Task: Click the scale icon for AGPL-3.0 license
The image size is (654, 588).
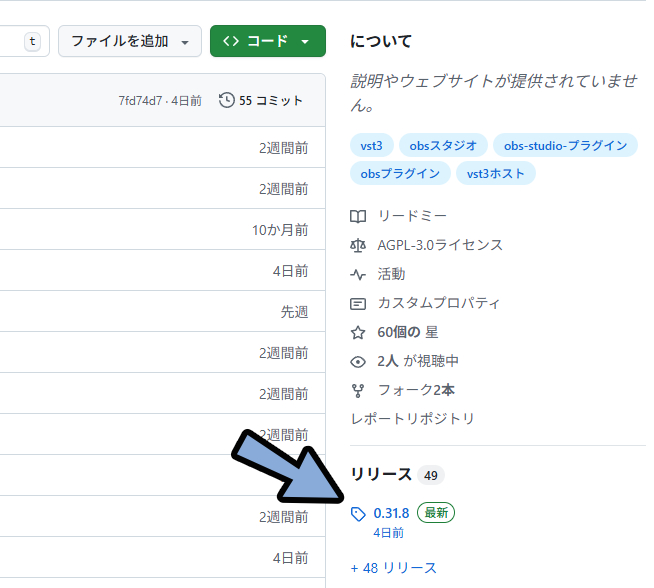Action: [x=359, y=245]
